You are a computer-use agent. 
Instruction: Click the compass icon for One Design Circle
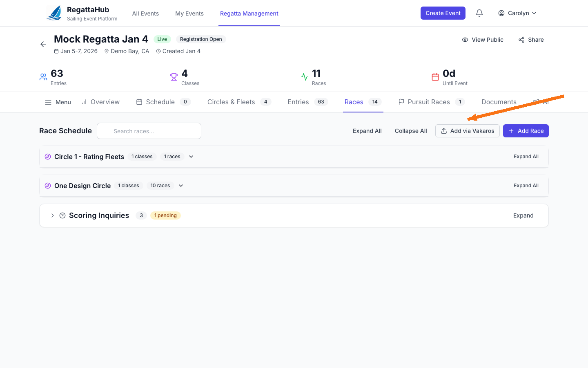pos(48,186)
